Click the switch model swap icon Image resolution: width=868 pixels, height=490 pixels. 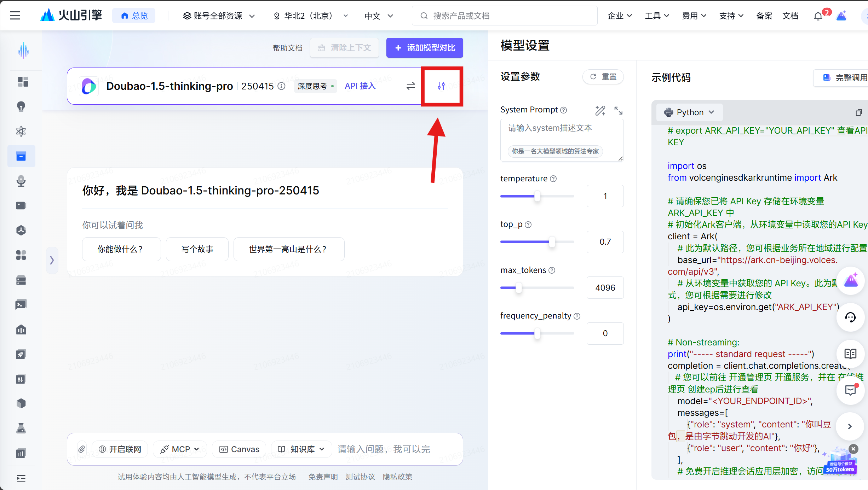410,86
